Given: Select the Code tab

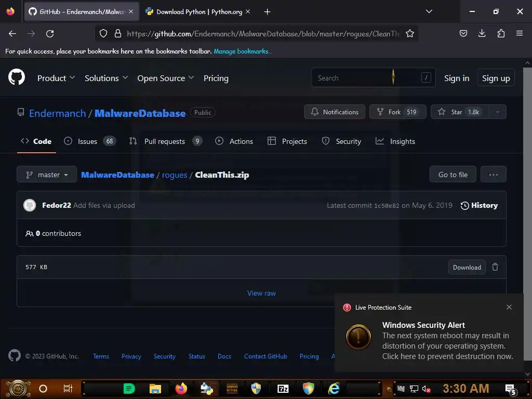Looking at the screenshot, I should [36, 141].
